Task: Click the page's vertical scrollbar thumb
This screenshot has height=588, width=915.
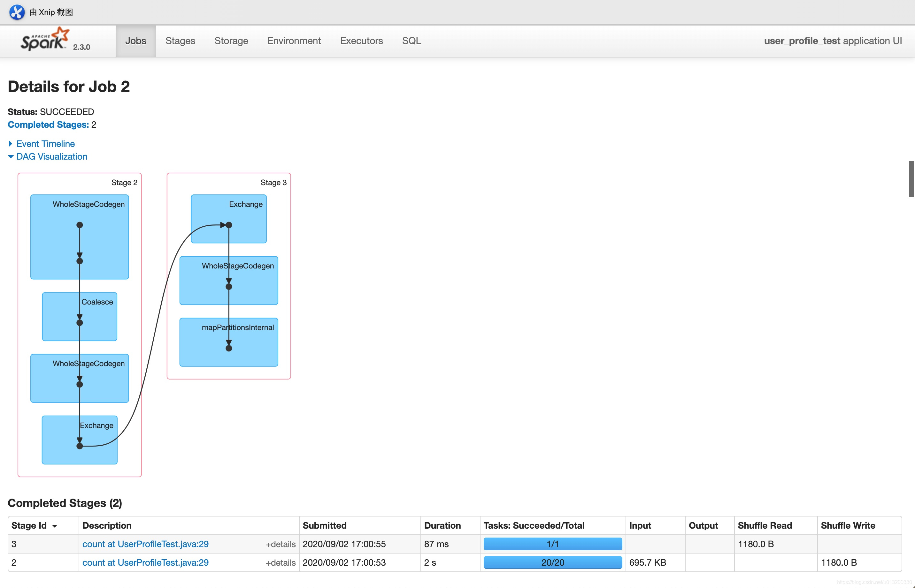Action: (911, 179)
